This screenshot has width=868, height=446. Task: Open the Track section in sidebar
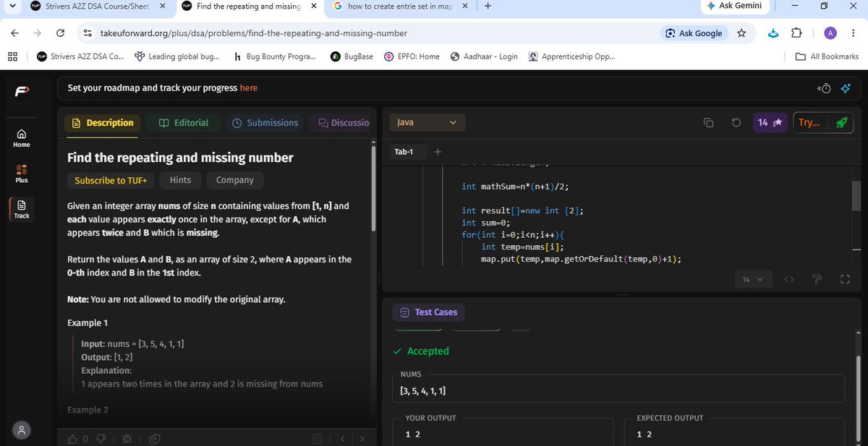coord(22,209)
